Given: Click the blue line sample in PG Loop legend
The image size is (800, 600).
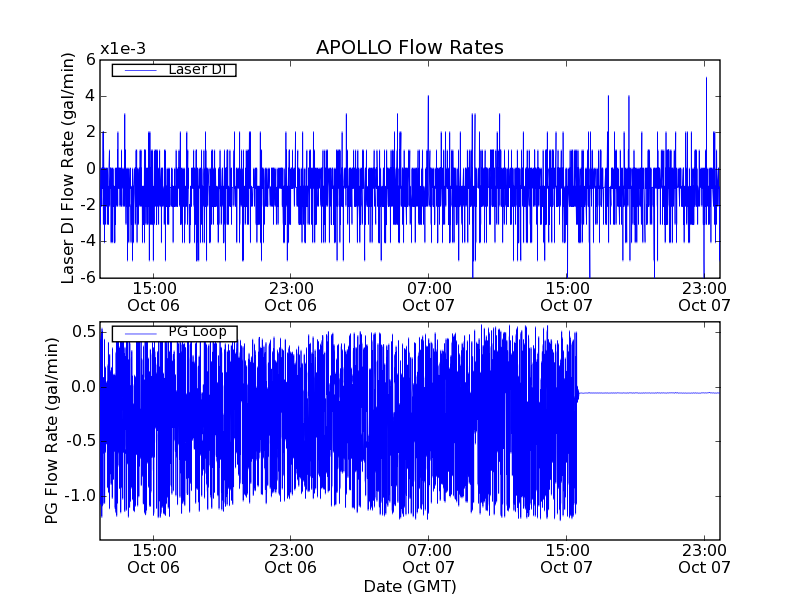Looking at the screenshot, I should (139, 333).
